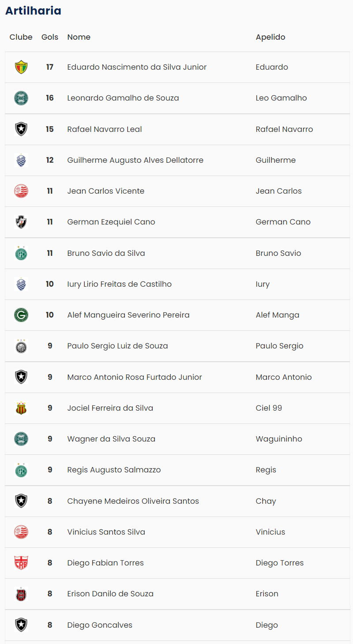
Task: Click the Gols column header
Action: click(50, 37)
